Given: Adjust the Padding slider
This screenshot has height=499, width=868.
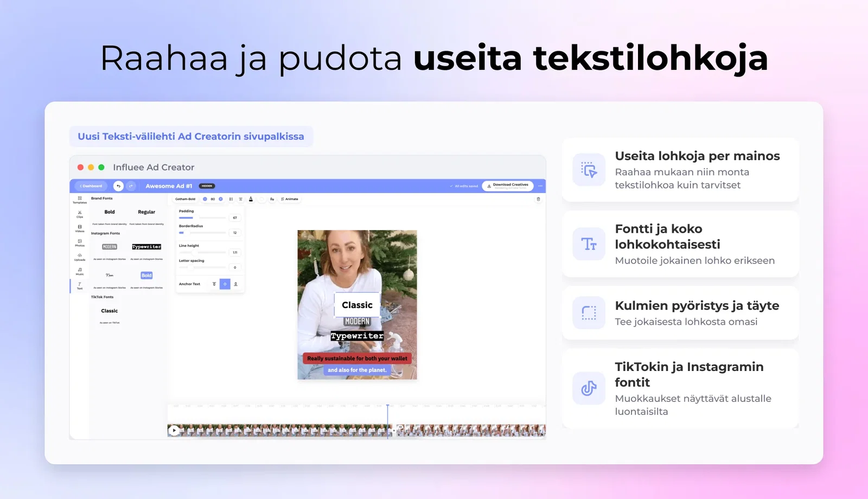Looking at the screenshot, I should click(x=202, y=217).
